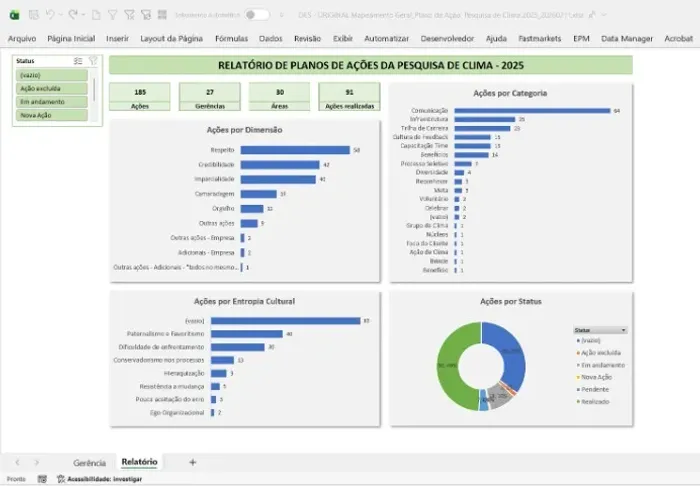This screenshot has height=486, width=700.
Task: Click the 91 Ações realizadas KPI card
Action: [349, 96]
